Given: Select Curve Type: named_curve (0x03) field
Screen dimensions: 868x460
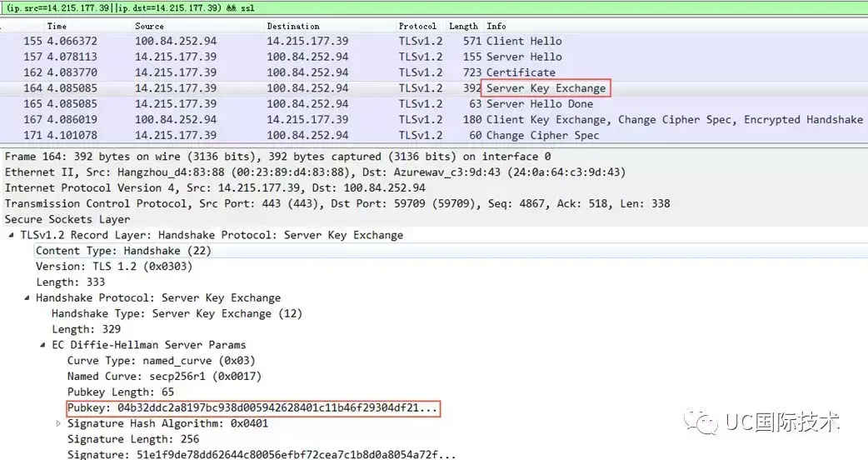Looking at the screenshot, I should tap(161, 360).
